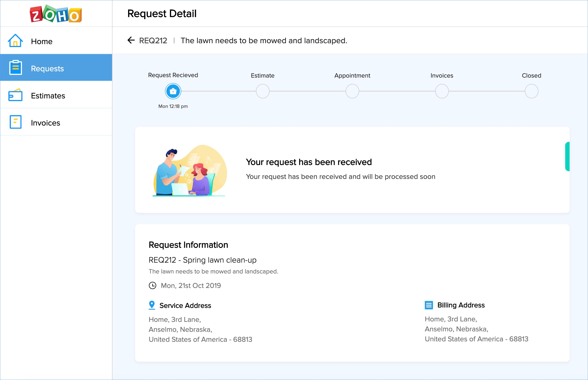Image resolution: width=588 pixels, height=380 pixels.
Task: Open the Home menu item
Action: click(x=42, y=41)
